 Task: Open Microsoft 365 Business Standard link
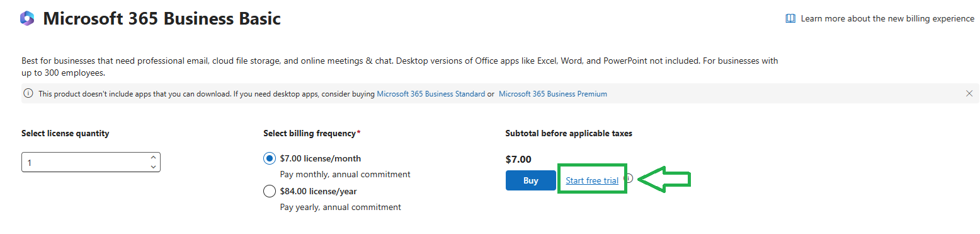coord(431,94)
